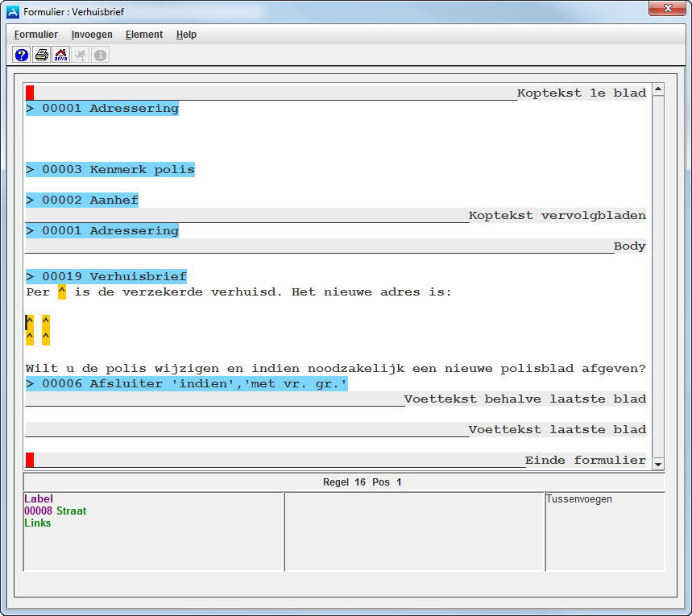692x616 pixels.
Task: Select element 00003 Kenmerk polis
Action: pos(109,169)
